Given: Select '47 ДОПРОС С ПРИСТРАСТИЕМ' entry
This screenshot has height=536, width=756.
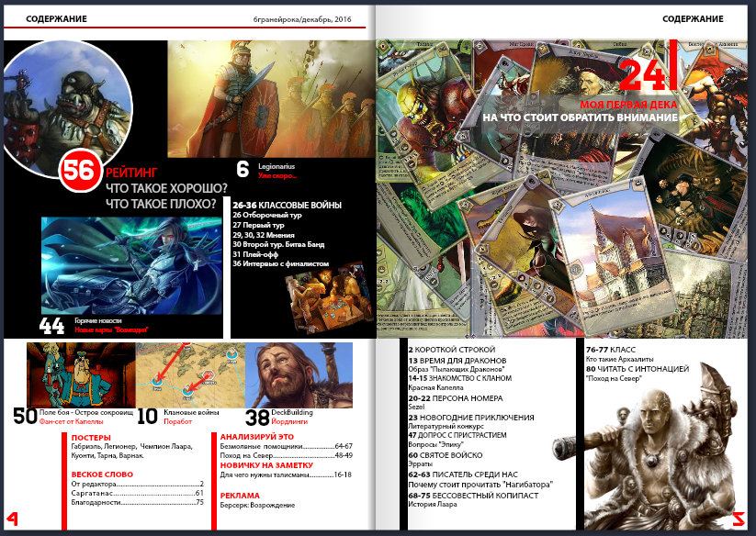Looking at the screenshot, I should (457, 435).
